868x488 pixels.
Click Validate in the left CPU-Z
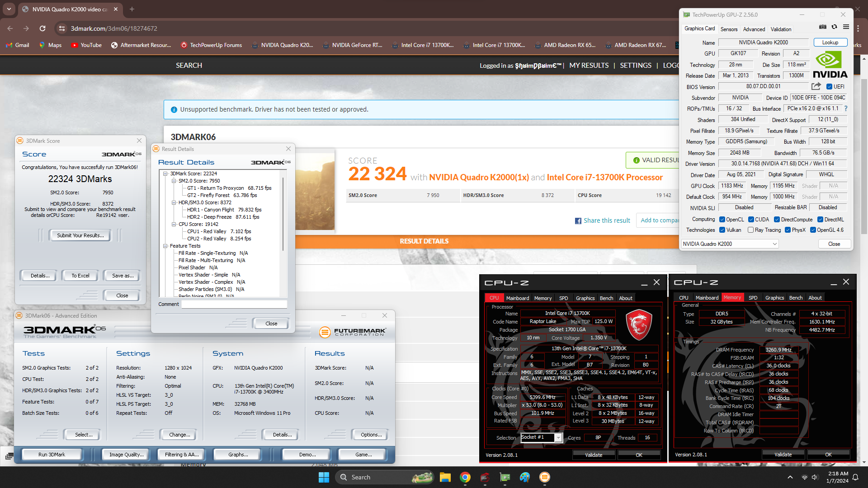click(593, 455)
